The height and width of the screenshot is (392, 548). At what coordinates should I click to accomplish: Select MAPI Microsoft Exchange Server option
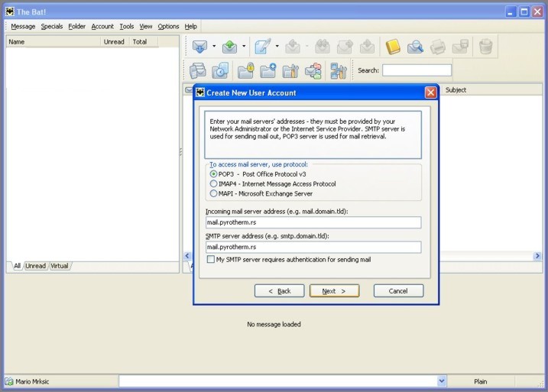(213, 193)
